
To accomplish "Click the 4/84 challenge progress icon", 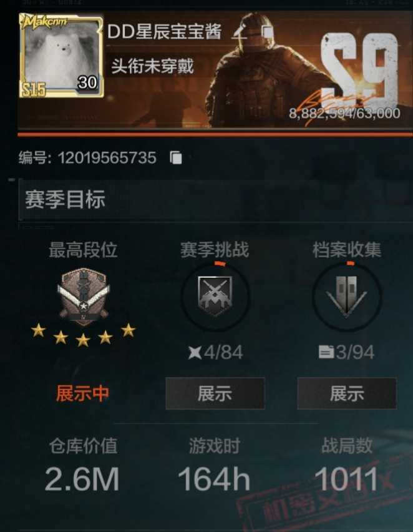I will (x=195, y=352).
